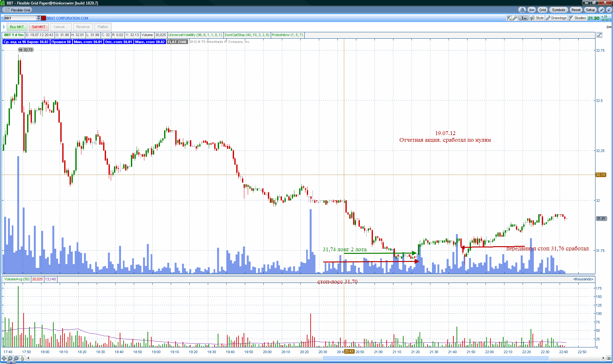
Task: Expand the BBT symbol dropdown arrow
Action: point(39,18)
